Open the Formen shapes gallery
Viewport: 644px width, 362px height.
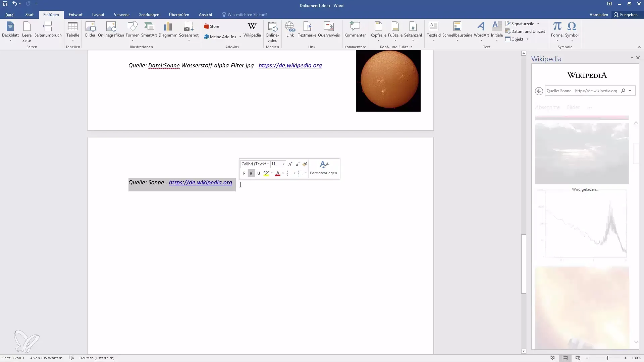tap(132, 32)
